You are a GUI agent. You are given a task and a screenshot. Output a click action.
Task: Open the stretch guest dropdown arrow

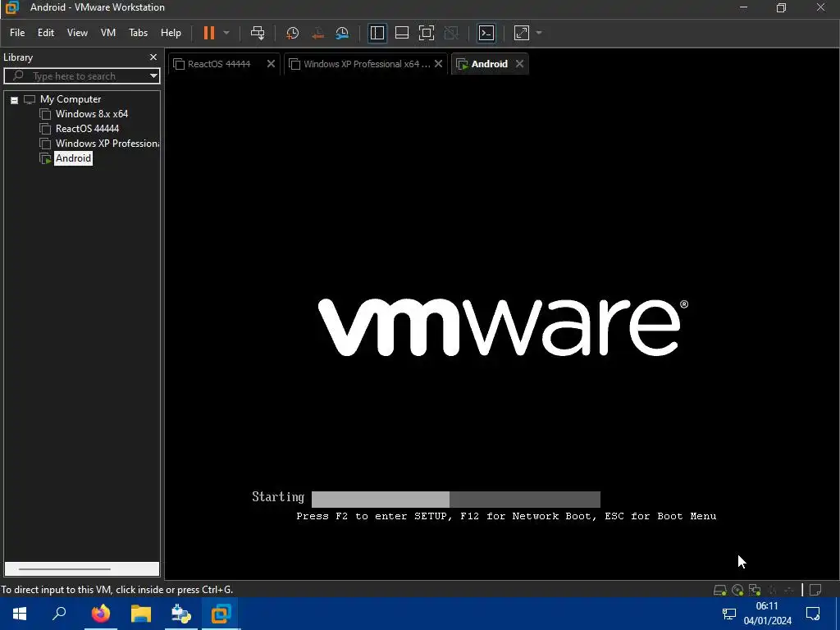(539, 33)
